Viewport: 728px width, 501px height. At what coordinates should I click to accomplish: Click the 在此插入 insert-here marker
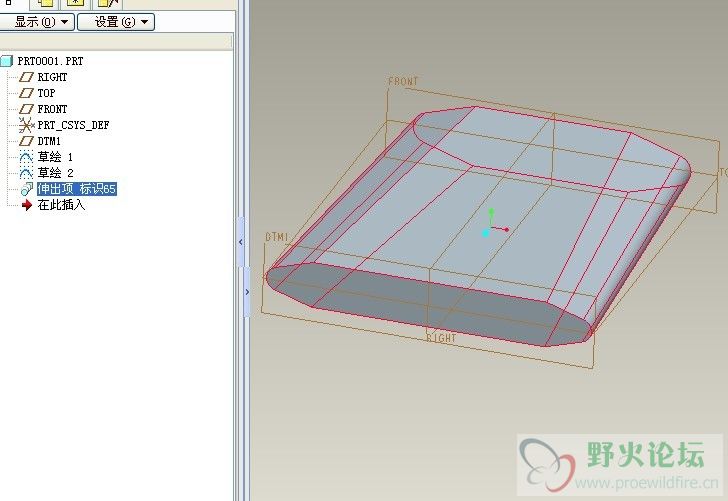click(x=61, y=205)
